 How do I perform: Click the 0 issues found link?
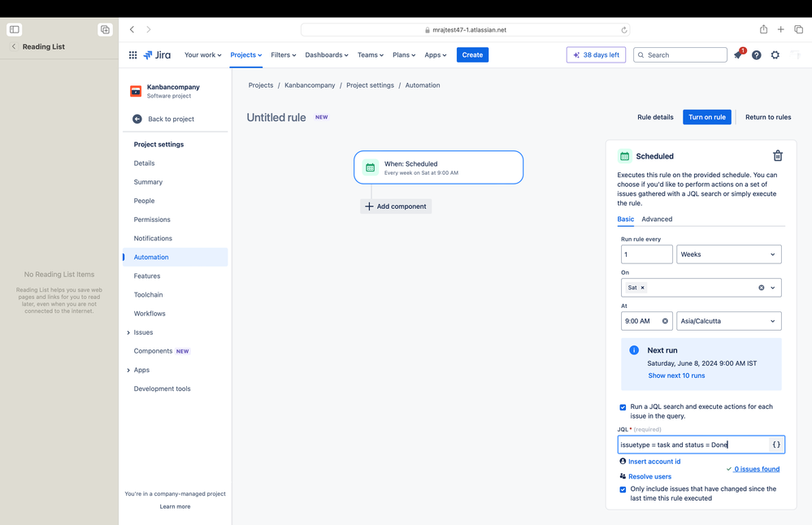tap(756, 470)
